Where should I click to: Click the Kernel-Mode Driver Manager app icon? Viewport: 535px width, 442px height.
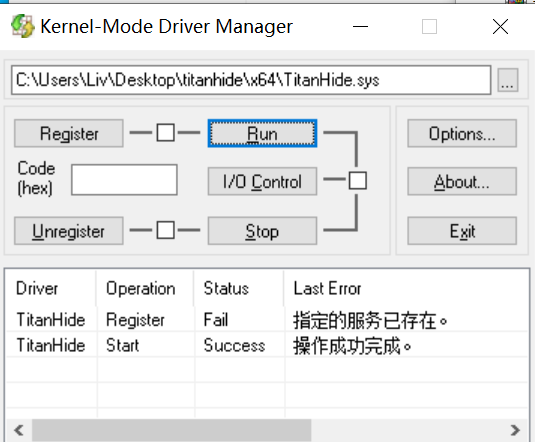23,26
